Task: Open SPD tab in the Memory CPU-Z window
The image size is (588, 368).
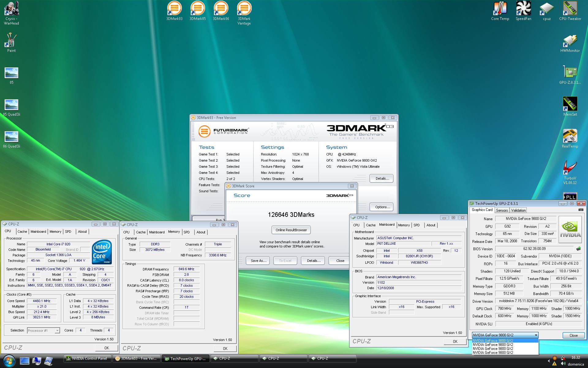Action: tap(187, 232)
